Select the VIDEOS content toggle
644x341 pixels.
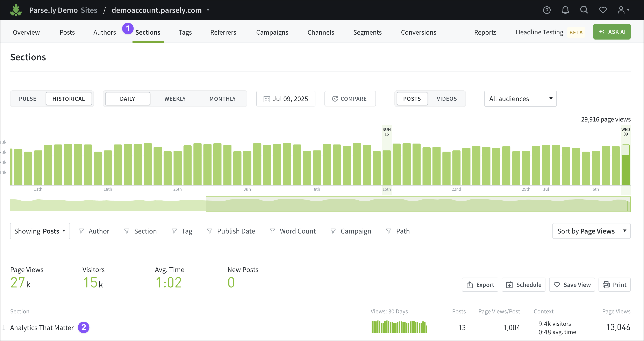point(447,99)
